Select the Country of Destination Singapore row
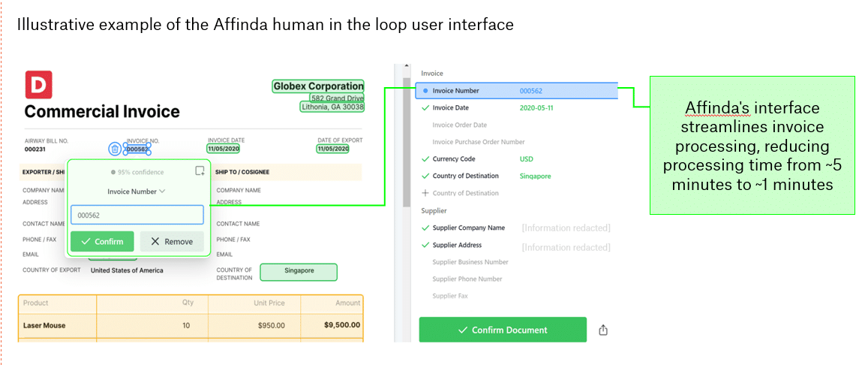Viewport: 868px width, 365px height. coord(516,176)
